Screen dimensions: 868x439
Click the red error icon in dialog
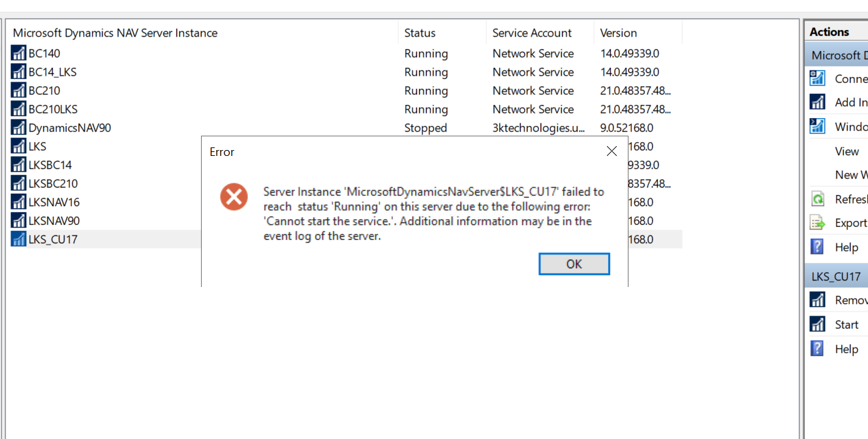coord(234,196)
